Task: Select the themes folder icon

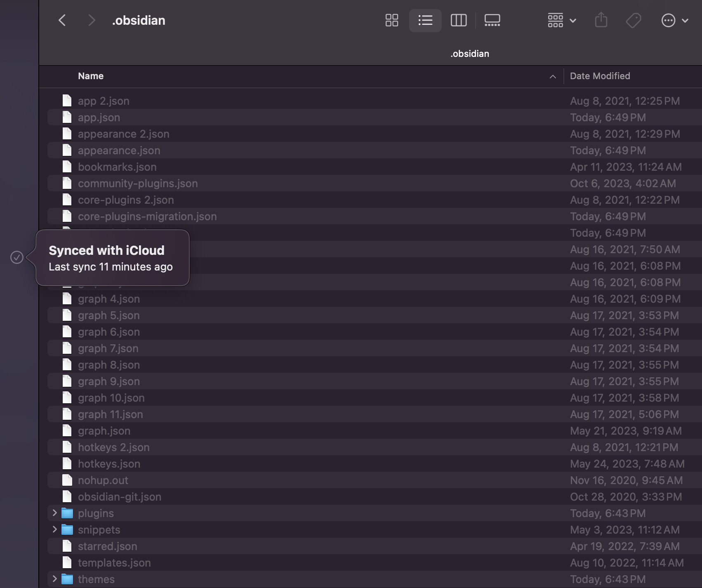Action: pos(67,579)
